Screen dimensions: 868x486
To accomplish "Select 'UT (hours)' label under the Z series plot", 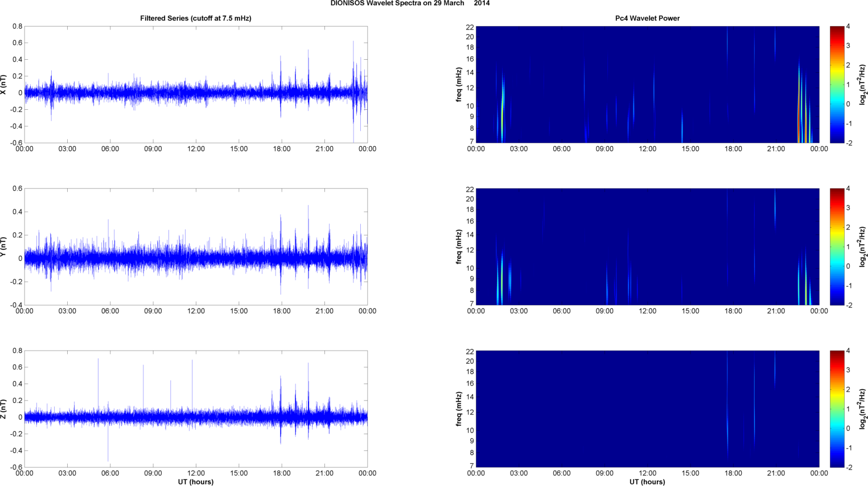I will tap(196, 482).
